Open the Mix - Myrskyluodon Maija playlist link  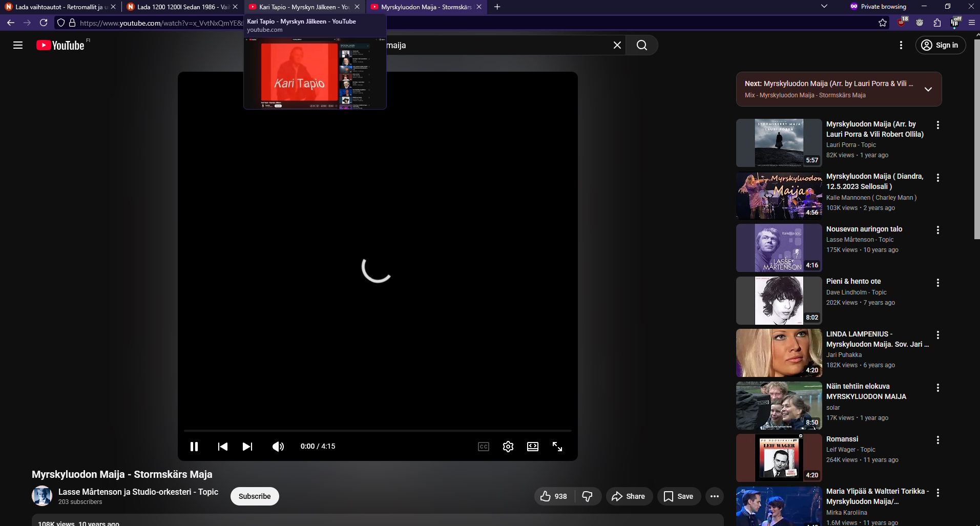(x=805, y=95)
